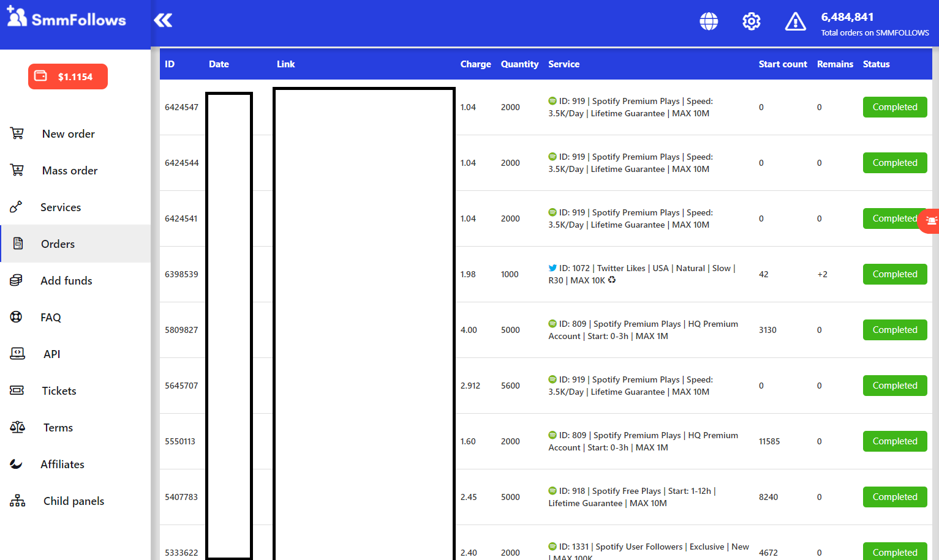Click the FAQ lifebuoy icon
Viewport: 939px width, 560px height.
coord(17,317)
